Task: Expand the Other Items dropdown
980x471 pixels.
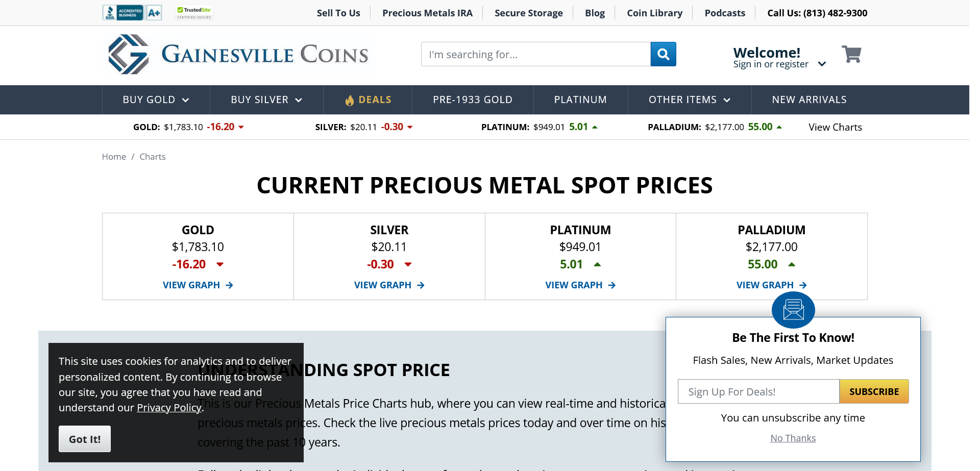Action: coord(689,100)
